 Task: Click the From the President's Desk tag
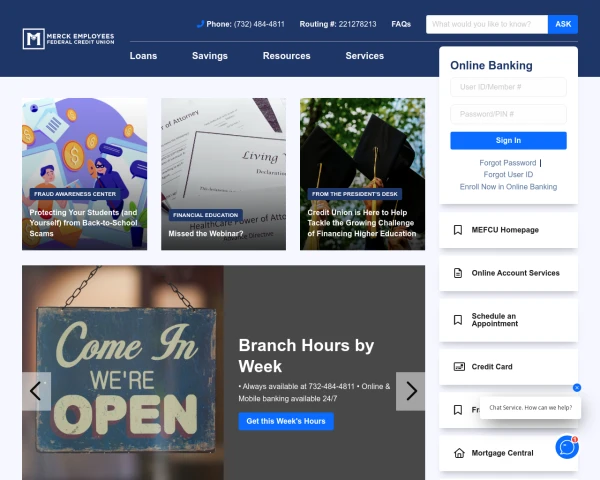[354, 194]
